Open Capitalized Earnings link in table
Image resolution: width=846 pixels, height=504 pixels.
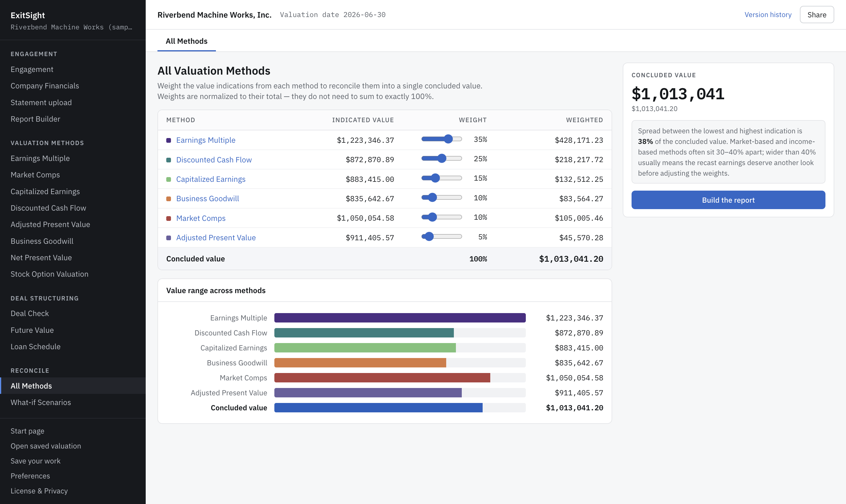pyautogui.click(x=211, y=179)
